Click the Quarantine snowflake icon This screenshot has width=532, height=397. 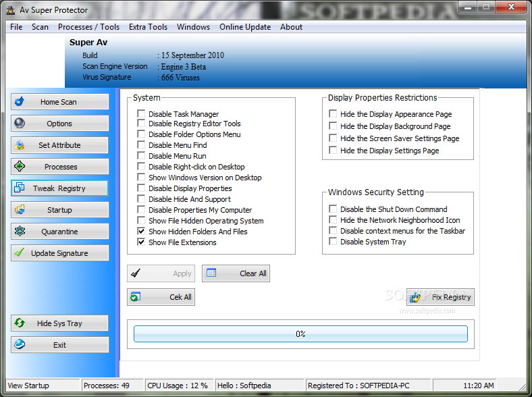tap(20, 231)
